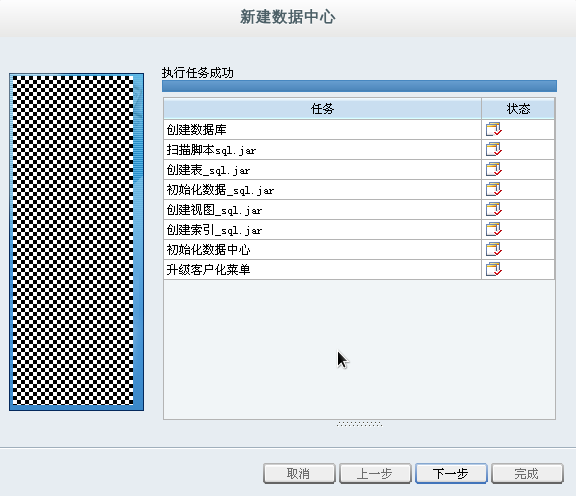Select the 创建数据库 task text
Viewport: 576px width, 496px height.
[x=197, y=129]
